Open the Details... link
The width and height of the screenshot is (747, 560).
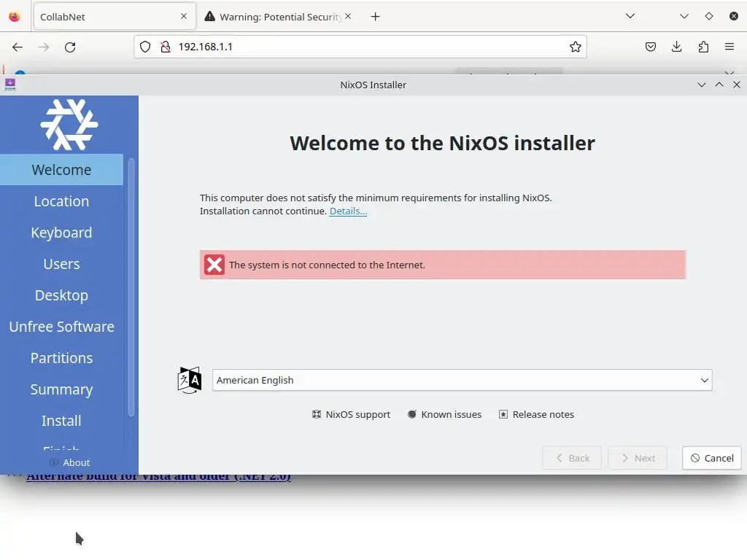point(348,211)
